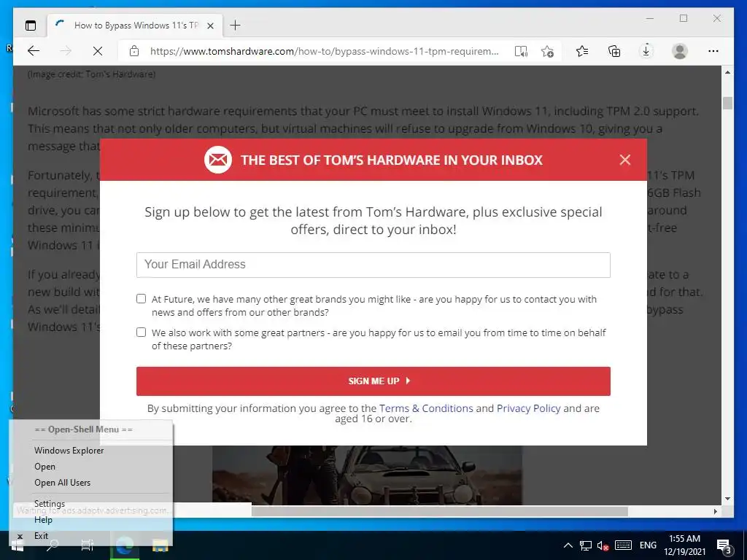Viewport: 747px width, 560px height.
Task: Click the horizontal scrollbar thumb
Action: [439, 511]
